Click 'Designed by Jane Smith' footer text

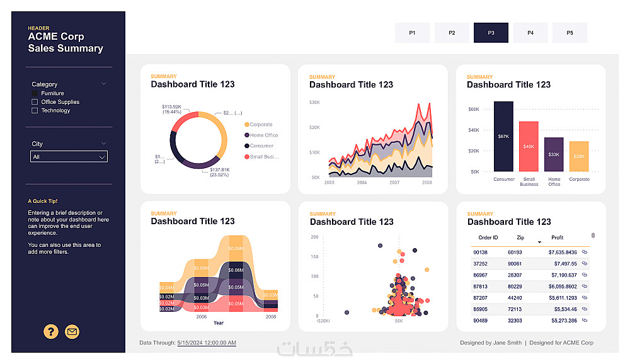(491, 343)
